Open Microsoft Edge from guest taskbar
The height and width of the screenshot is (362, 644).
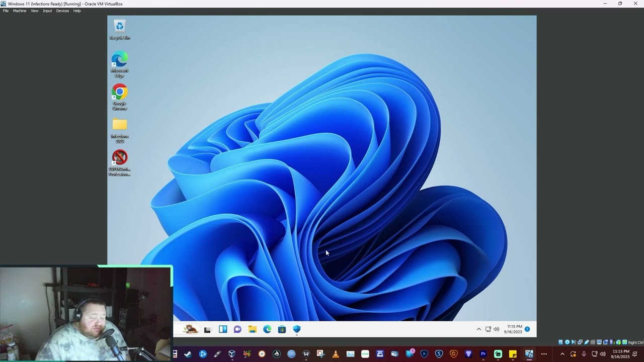point(267,329)
